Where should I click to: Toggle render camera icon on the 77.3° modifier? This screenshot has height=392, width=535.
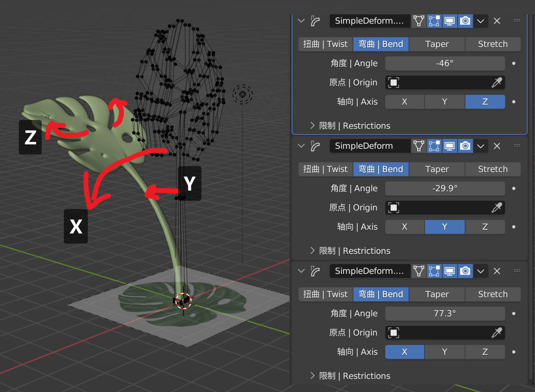pyautogui.click(x=465, y=271)
